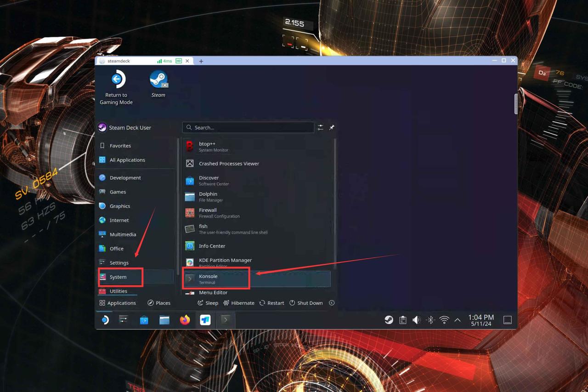This screenshot has height=392, width=588.
Task: Open the btop++ System Monitor entry
Action: point(257,147)
